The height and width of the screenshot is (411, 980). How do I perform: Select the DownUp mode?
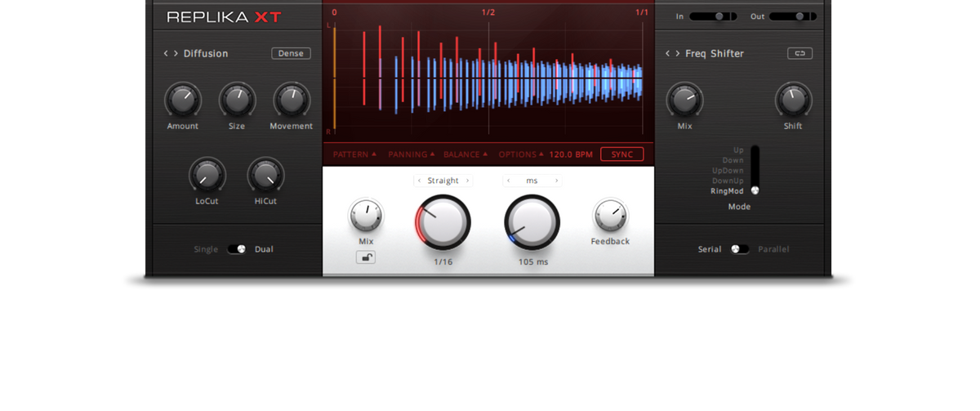pos(728,181)
